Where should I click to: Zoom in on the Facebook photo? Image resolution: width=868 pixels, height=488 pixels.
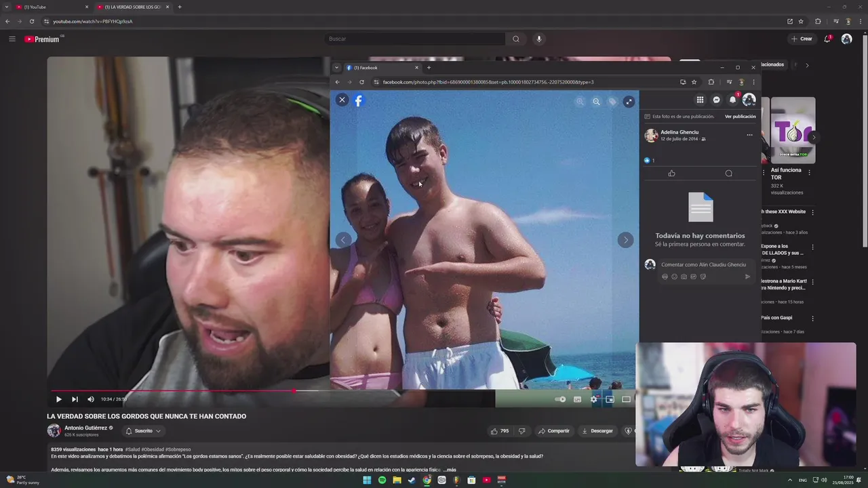[x=580, y=102]
